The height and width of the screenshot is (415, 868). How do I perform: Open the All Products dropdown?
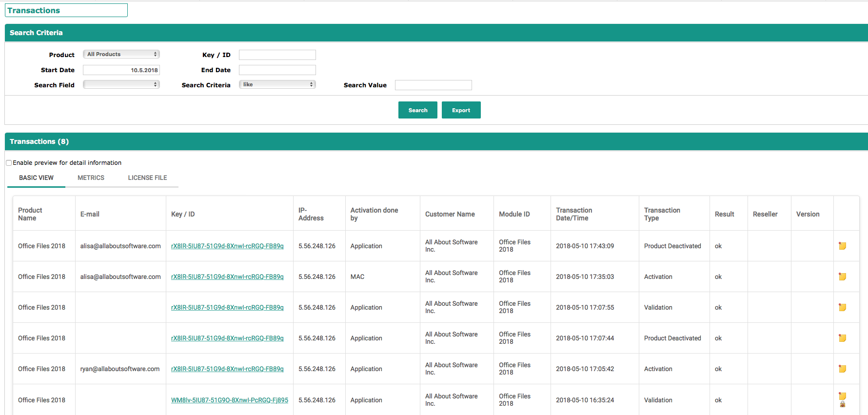point(121,54)
